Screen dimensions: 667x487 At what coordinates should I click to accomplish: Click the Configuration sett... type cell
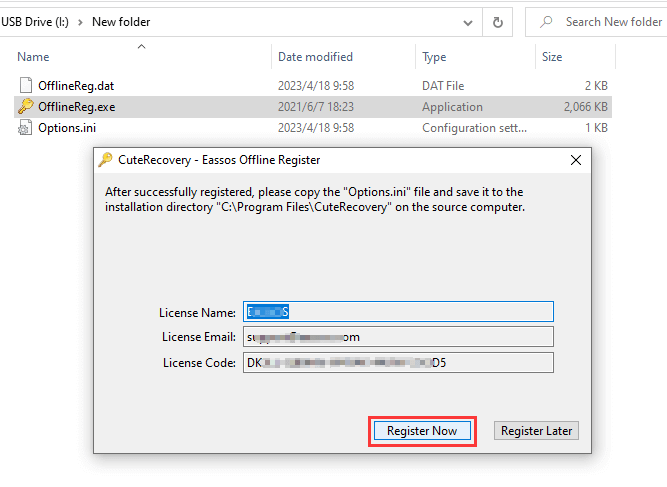tap(474, 128)
